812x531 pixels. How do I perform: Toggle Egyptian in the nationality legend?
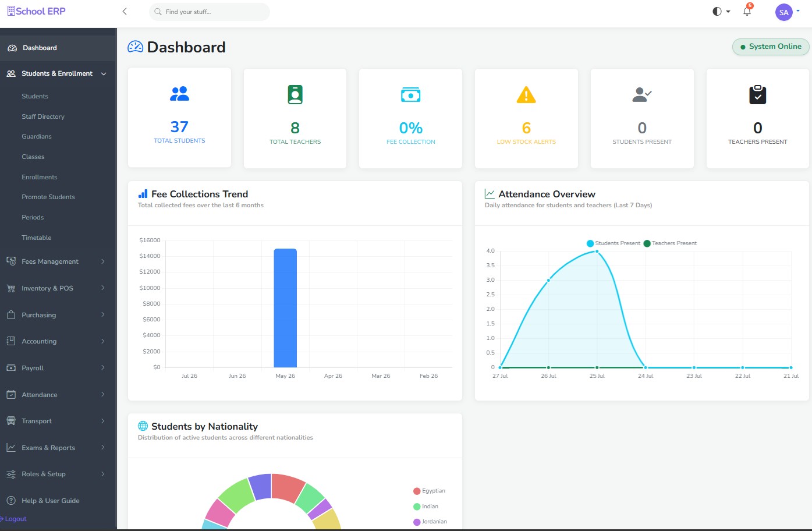click(429, 491)
